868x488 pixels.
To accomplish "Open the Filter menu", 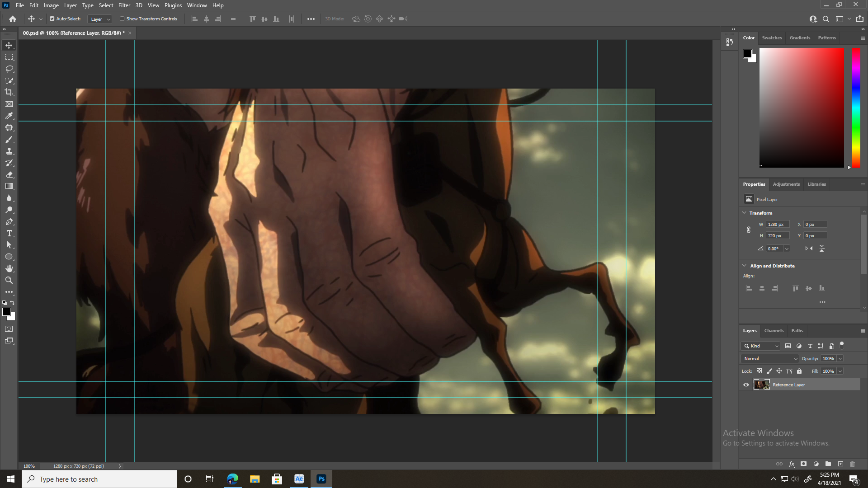I will coord(124,5).
